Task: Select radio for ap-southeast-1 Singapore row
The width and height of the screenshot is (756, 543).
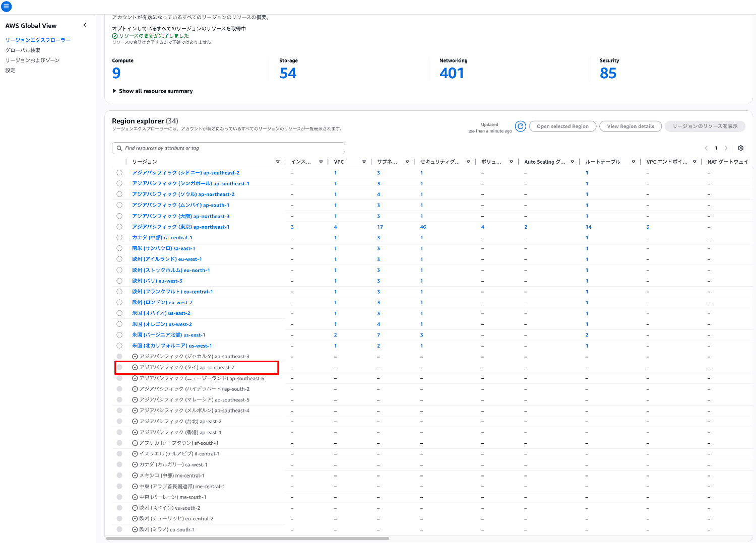Action: 119,183
